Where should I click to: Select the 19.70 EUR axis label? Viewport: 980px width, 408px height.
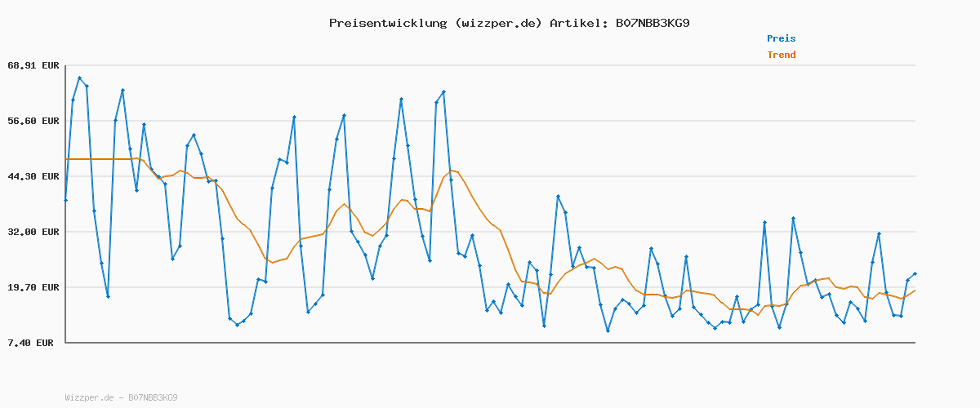pyautogui.click(x=33, y=287)
